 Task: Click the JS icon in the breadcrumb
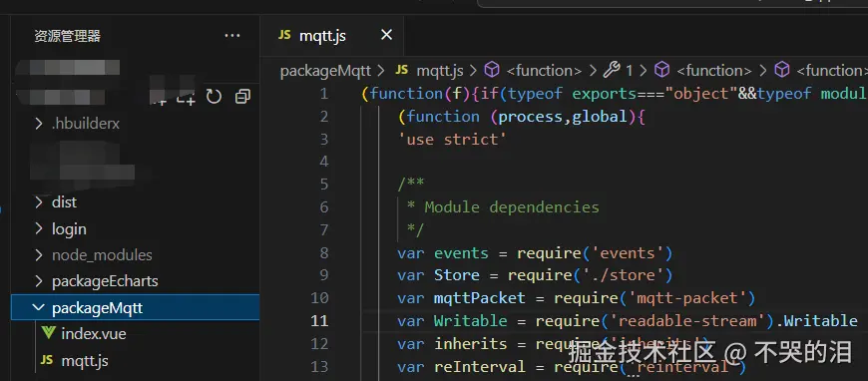[402, 71]
